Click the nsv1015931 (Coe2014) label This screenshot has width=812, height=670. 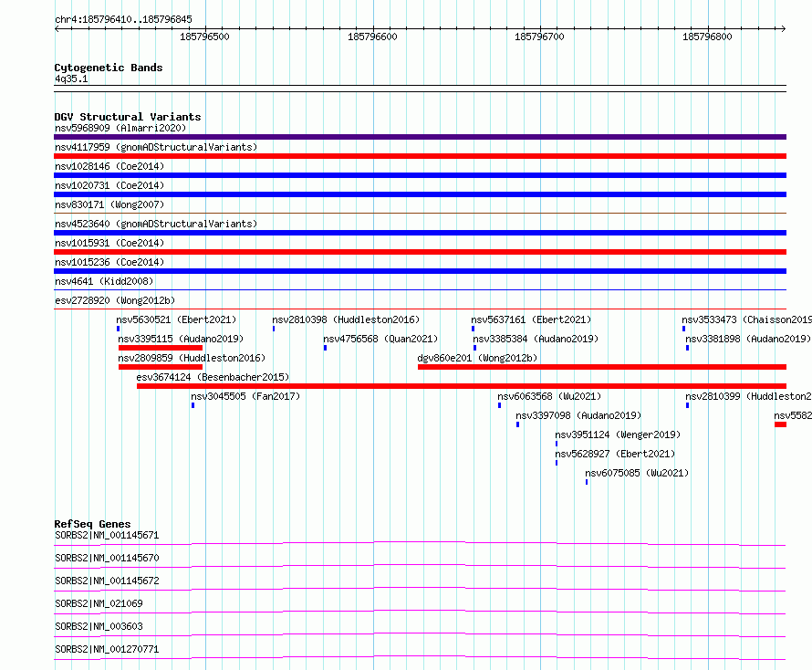click(109, 243)
